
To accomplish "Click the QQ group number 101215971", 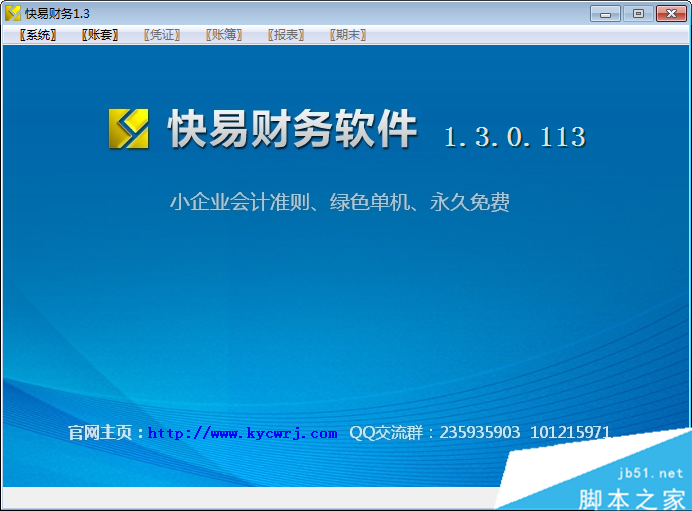I will coord(570,432).
